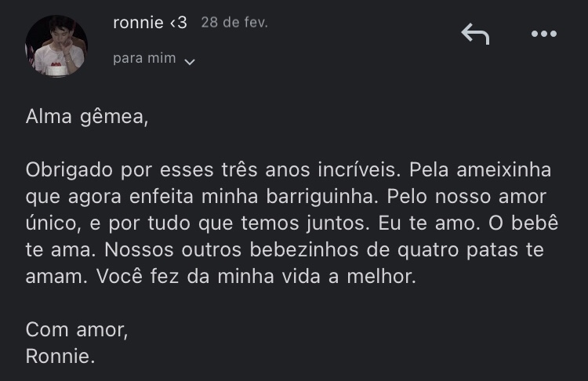Viewport: 588px width, 381px height.
Task: Click the word 'barriguinha' in the body
Action: point(360,196)
